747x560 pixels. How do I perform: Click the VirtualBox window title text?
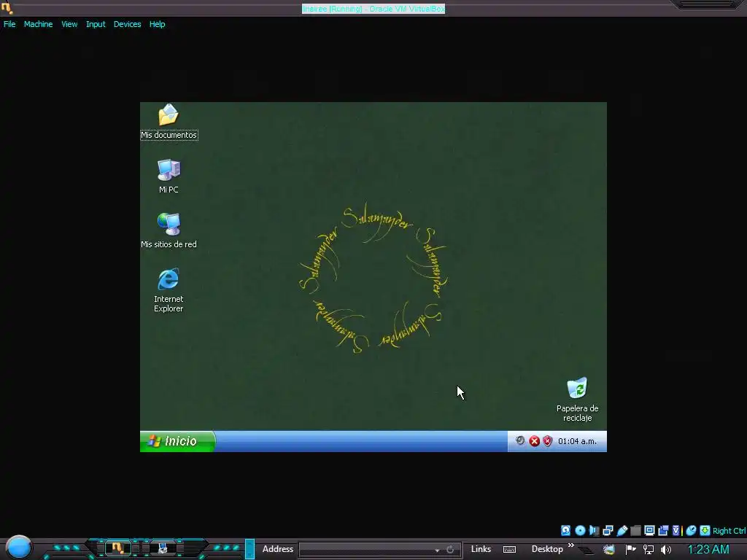pos(373,9)
